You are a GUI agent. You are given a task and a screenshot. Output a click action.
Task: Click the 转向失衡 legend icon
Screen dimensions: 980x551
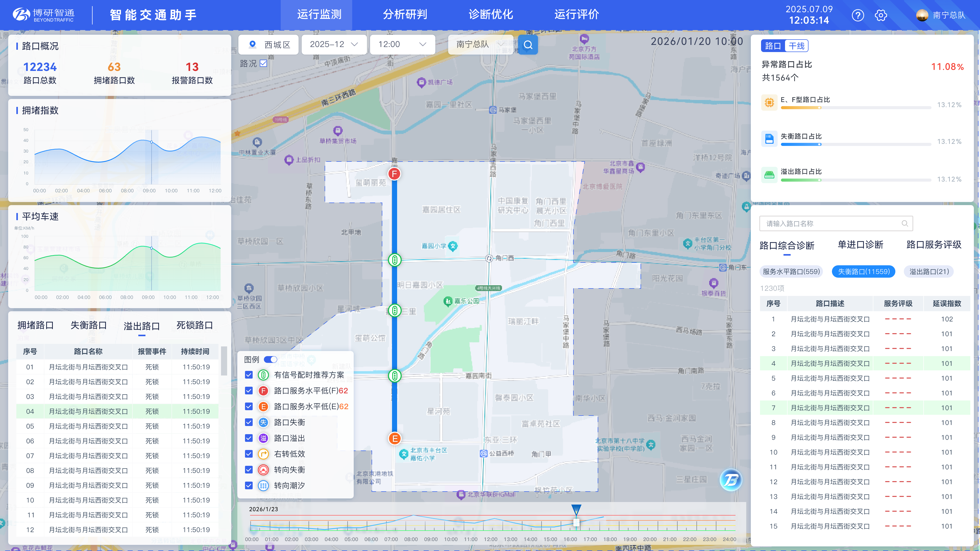pyautogui.click(x=263, y=470)
